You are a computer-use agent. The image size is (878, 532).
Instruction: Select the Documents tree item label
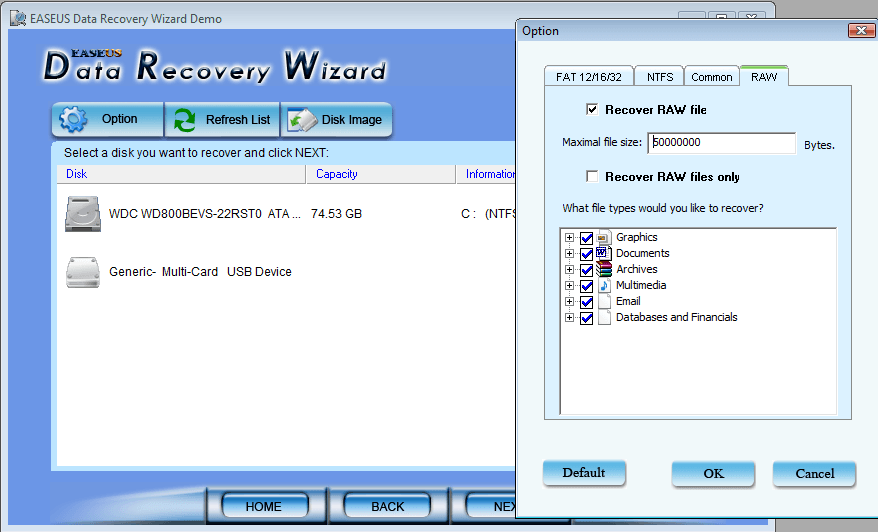(643, 253)
